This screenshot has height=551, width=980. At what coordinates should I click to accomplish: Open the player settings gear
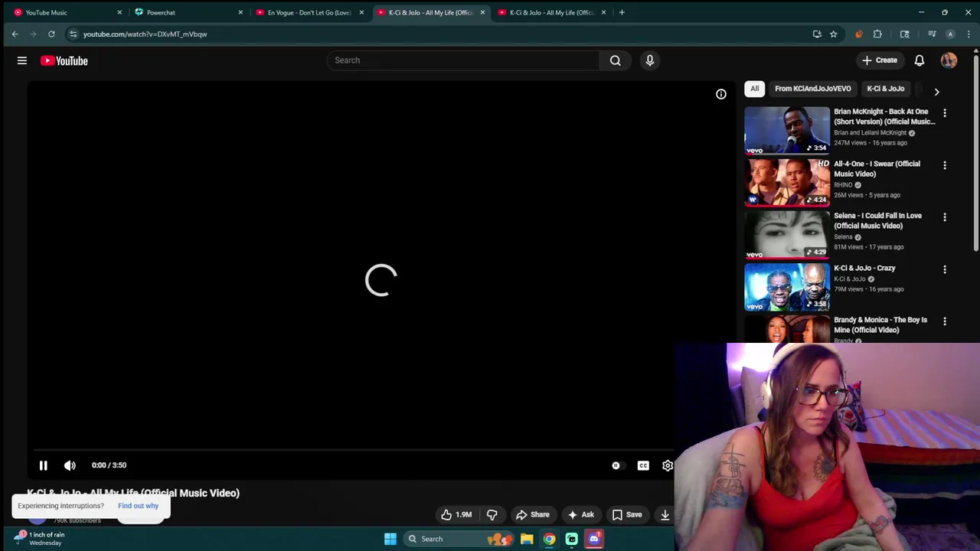[668, 465]
